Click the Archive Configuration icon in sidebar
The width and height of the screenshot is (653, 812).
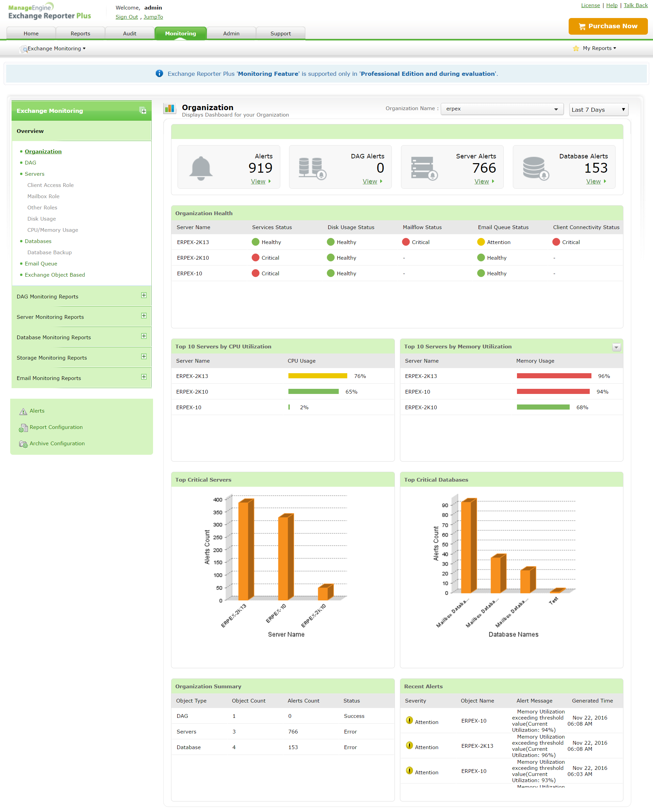click(23, 444)
